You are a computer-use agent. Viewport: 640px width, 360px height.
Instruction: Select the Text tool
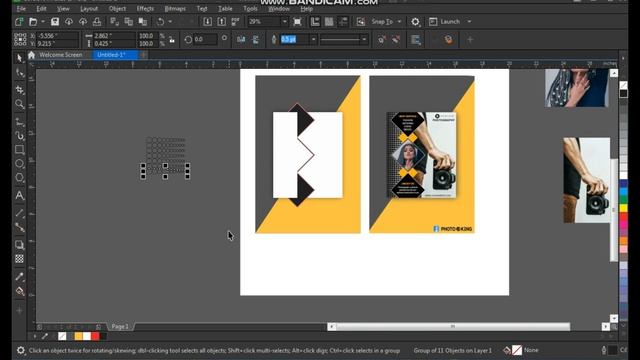click(x=19, y=196)
